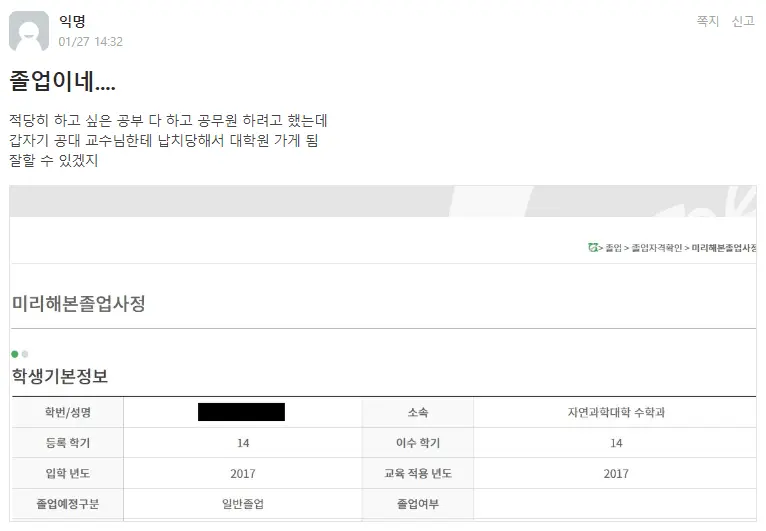Click the 자연과학대학 수학과 affiliation cell
766x531 pixels.
coord(615,412)
